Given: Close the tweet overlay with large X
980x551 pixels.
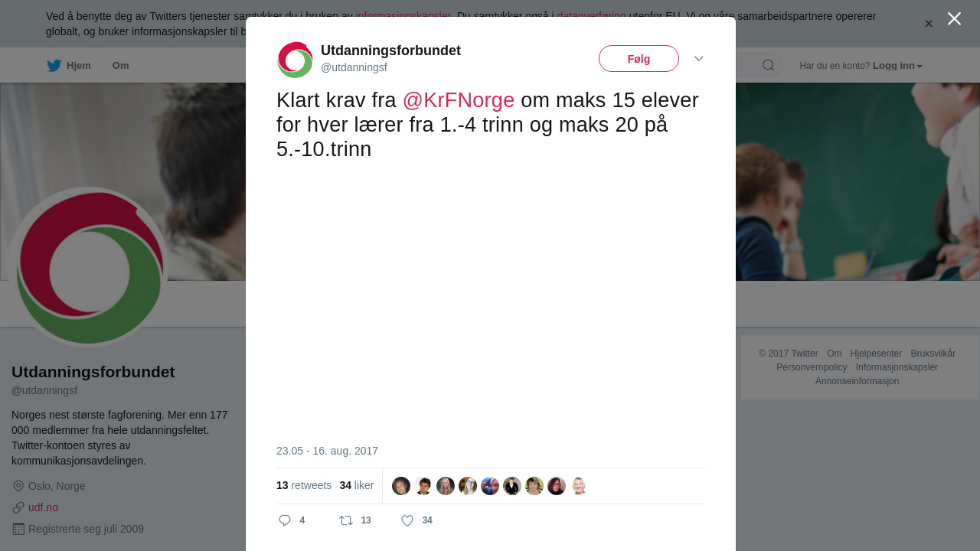Looking at the screenshot, I should (x=954, y=18).
